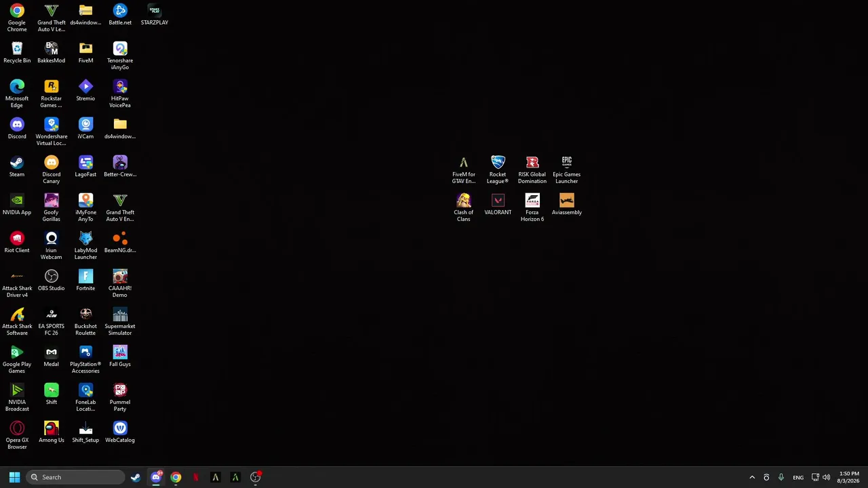Select the Riot Client desktop icon
Screen dimensions: 868x488
coord(17,242)
